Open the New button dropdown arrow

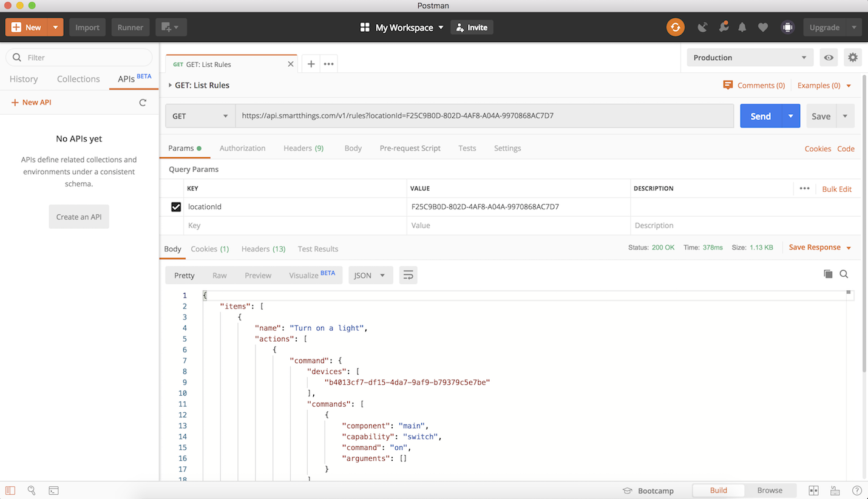point(55,27)
